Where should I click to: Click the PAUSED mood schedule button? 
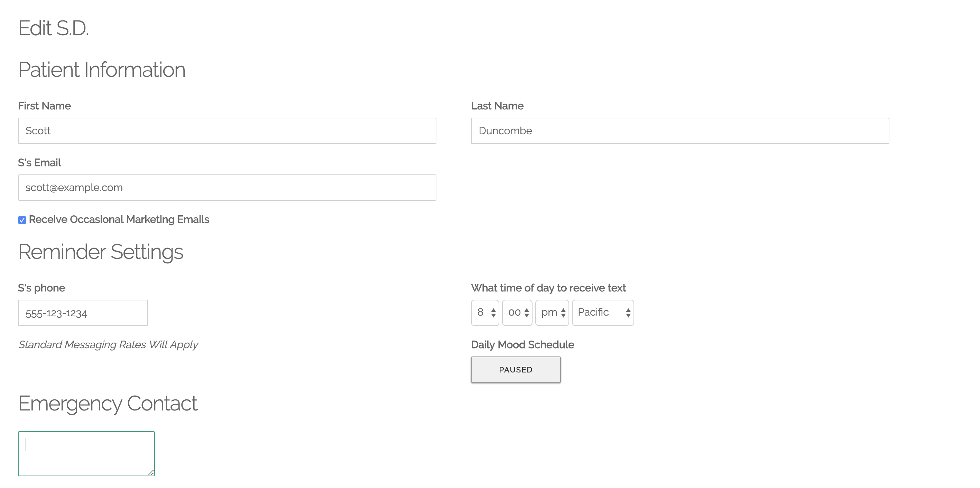(x=516, y=369)
